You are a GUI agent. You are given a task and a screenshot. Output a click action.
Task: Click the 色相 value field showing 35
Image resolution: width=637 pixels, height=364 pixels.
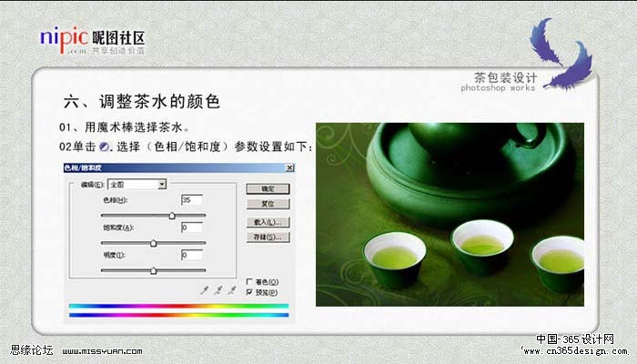coord(192,200)
